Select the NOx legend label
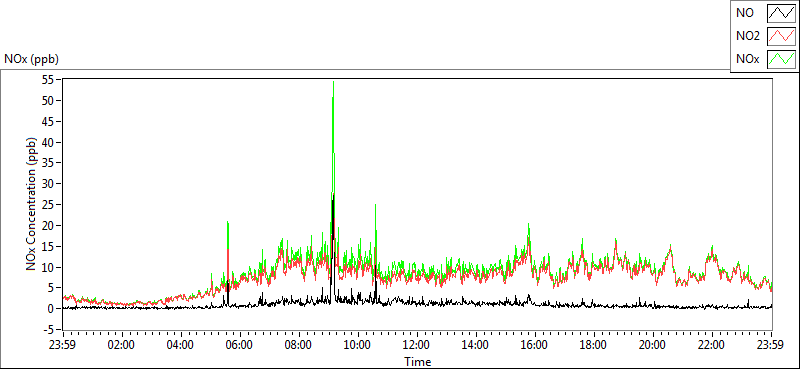This screenshot has height=369, width=800. coord(747,59)
